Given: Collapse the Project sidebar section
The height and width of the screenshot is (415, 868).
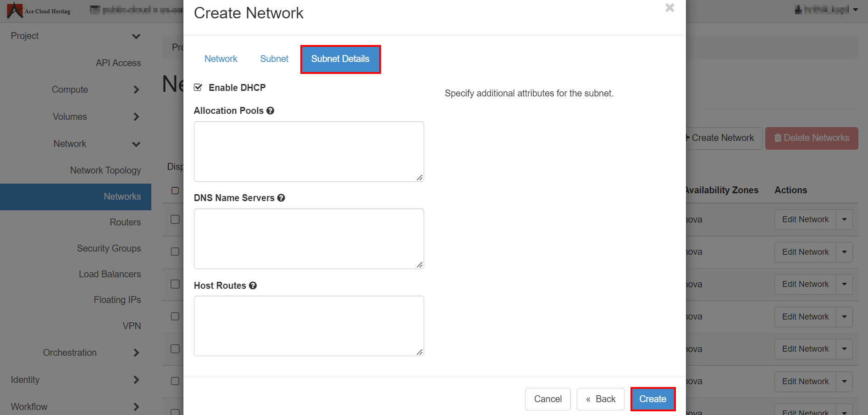Looking at the screenshot, I should point(136,36).
